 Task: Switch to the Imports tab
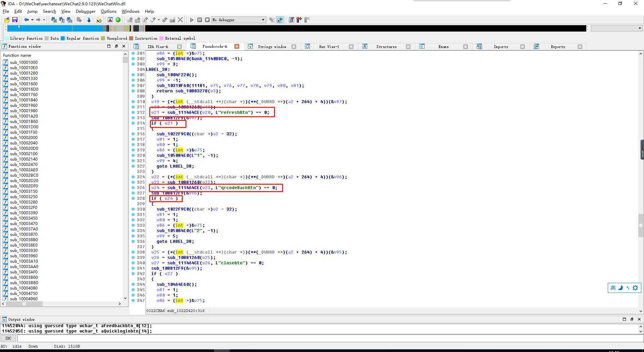point(501,47)
